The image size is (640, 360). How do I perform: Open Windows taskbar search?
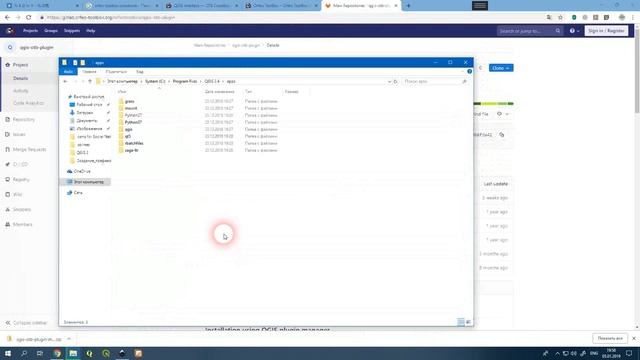tap(24, 353)
